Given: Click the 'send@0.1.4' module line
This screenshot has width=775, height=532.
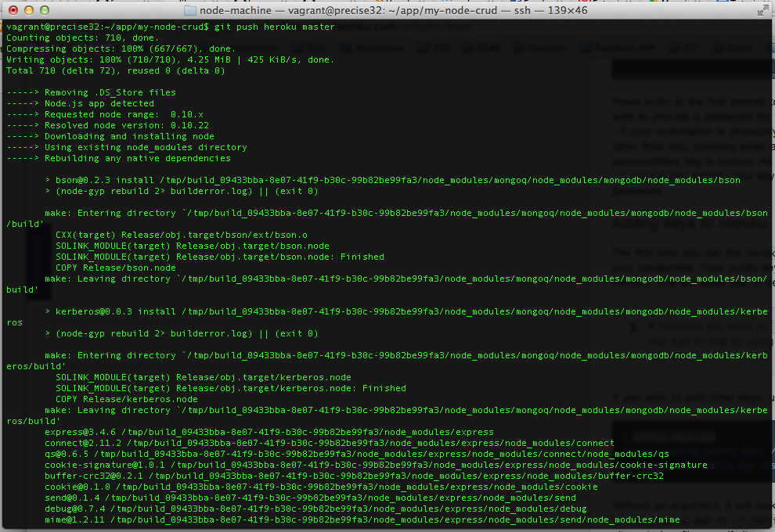Looking at the screenshot, I should [x=311, y=498].
